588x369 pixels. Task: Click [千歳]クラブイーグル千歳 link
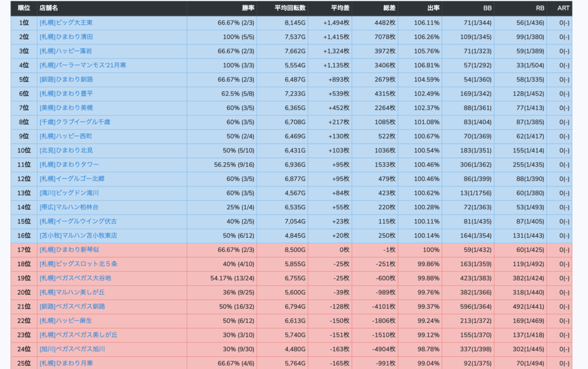coord(75,122)
